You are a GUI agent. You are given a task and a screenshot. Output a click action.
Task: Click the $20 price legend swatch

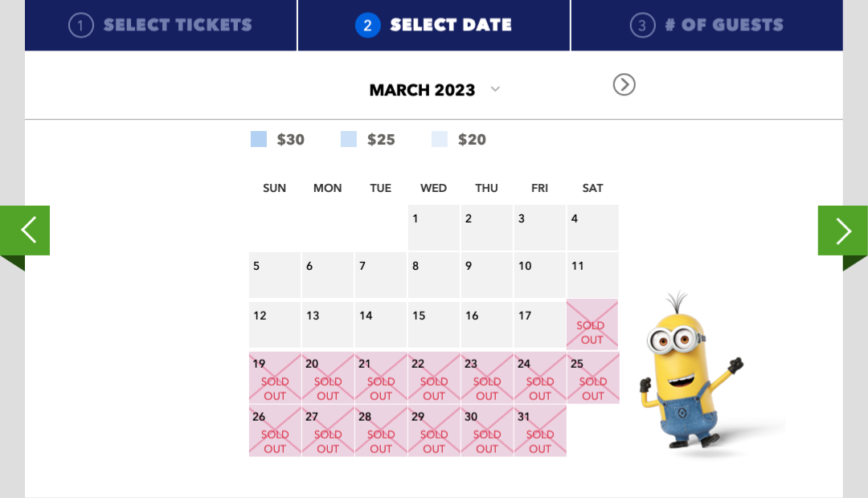tap(440, 139)
